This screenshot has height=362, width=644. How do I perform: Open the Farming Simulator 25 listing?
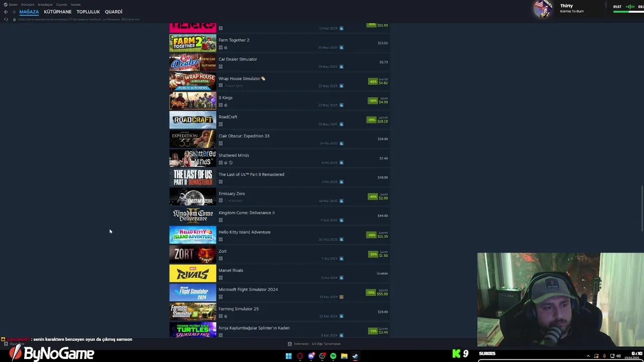[x=280, y=312]
